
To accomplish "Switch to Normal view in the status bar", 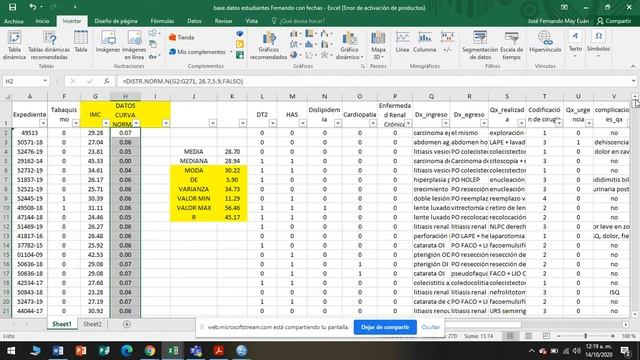I will (x=510, y=336).
